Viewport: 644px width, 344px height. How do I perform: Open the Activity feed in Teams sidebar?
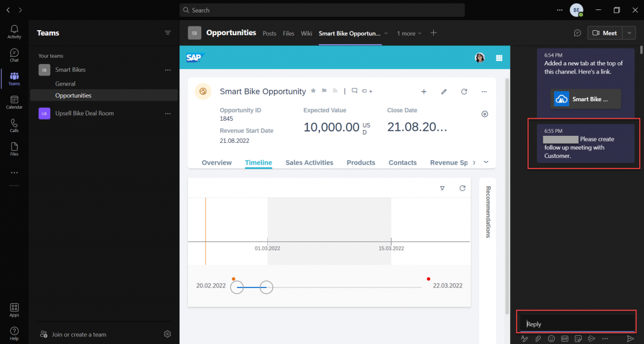(14, 31)
